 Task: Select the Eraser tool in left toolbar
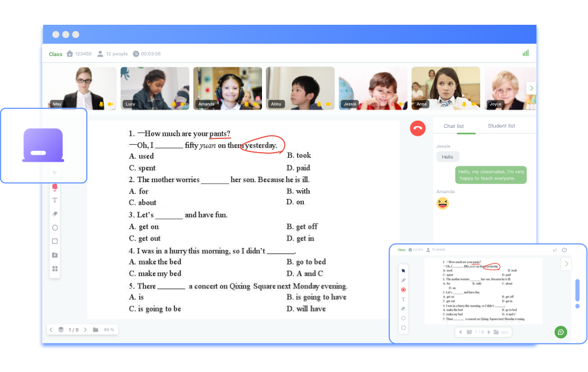point(55,213)
